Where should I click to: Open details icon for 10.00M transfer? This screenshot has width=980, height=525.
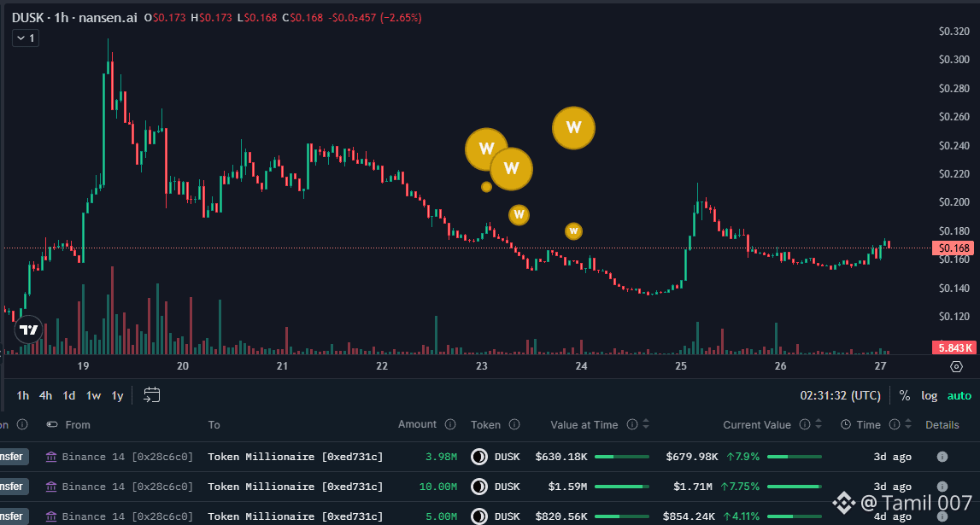click(942, 487)
